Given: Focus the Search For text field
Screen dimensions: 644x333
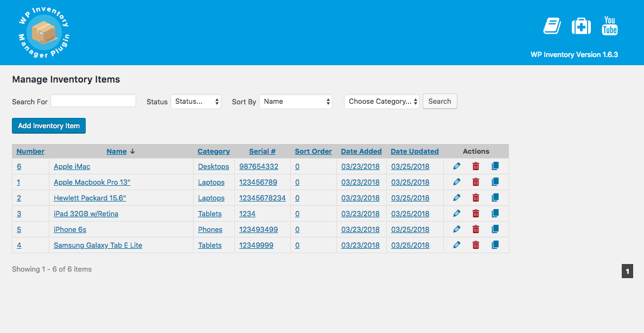Looking at the screenshot, I should point(93,101).
